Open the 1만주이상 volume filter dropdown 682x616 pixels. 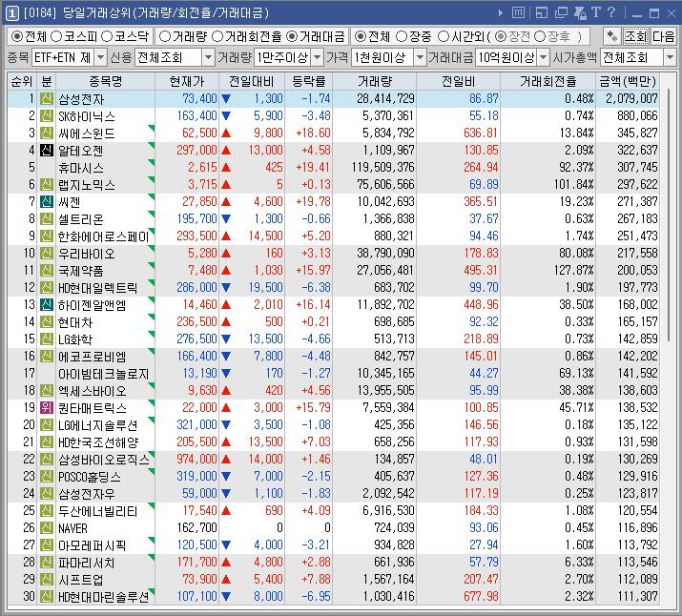(x=318, y=57)
